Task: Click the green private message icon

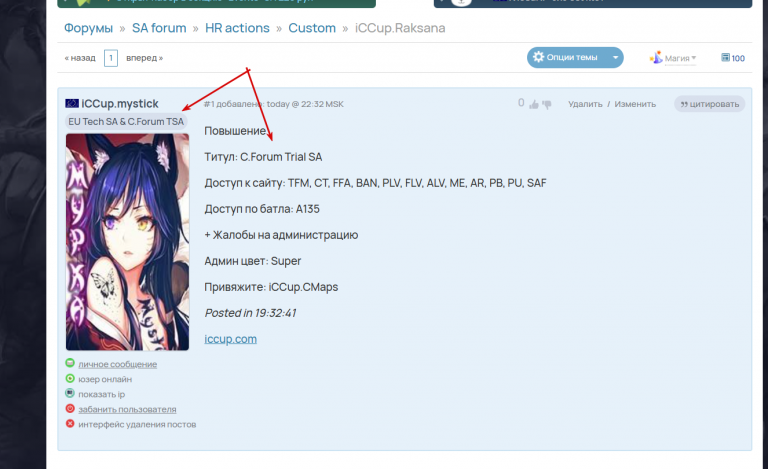Action: click(70, 363)
